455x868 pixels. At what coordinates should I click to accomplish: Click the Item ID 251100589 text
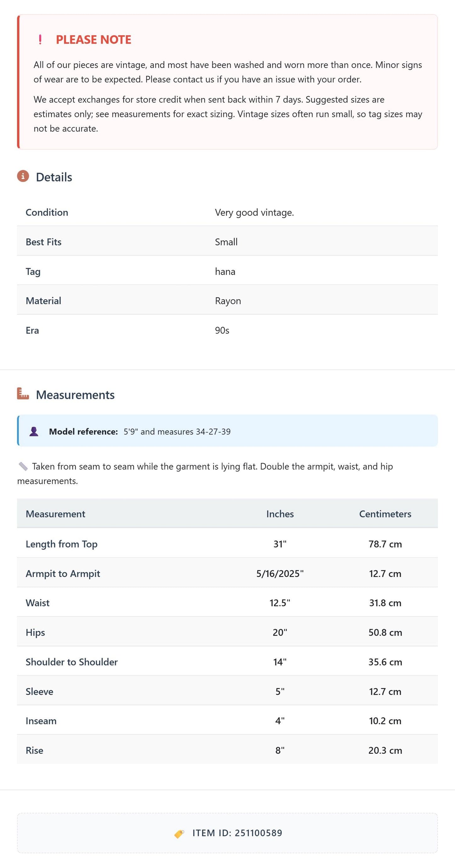pyautogui.click(x=237, y=833)
